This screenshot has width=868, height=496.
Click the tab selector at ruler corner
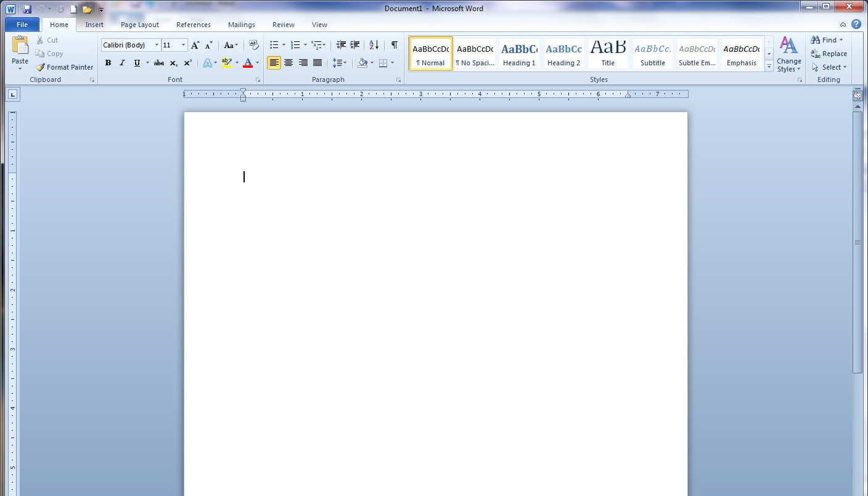coord(13,94)
